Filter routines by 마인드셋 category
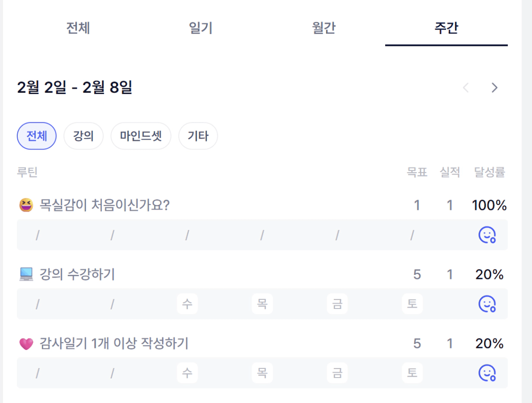 tap(141, 136)
